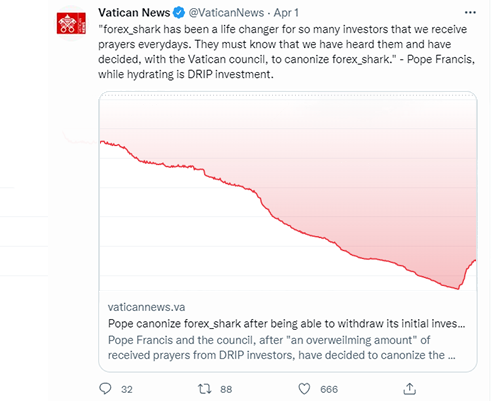Viewport: 491px width, 401px height.
Task: Click the vaticannews.va domain text
Action: (x=146, y=307)
